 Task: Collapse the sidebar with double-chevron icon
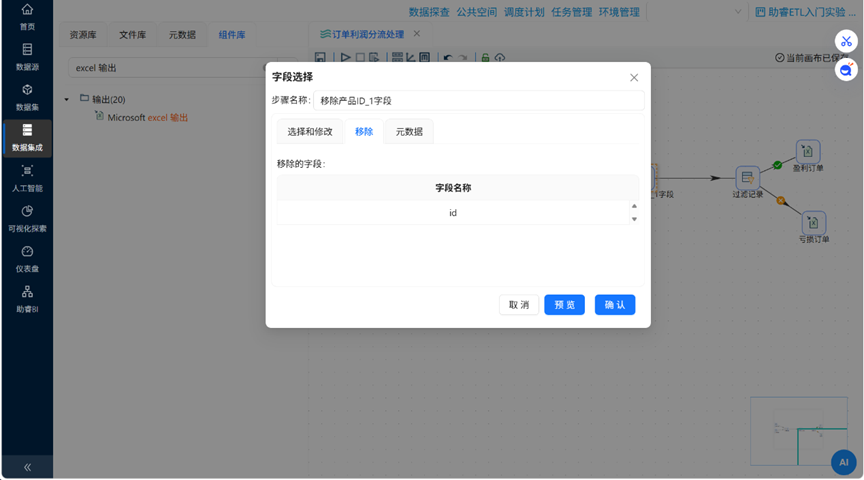pyautogui.click(x=27, y=467)
